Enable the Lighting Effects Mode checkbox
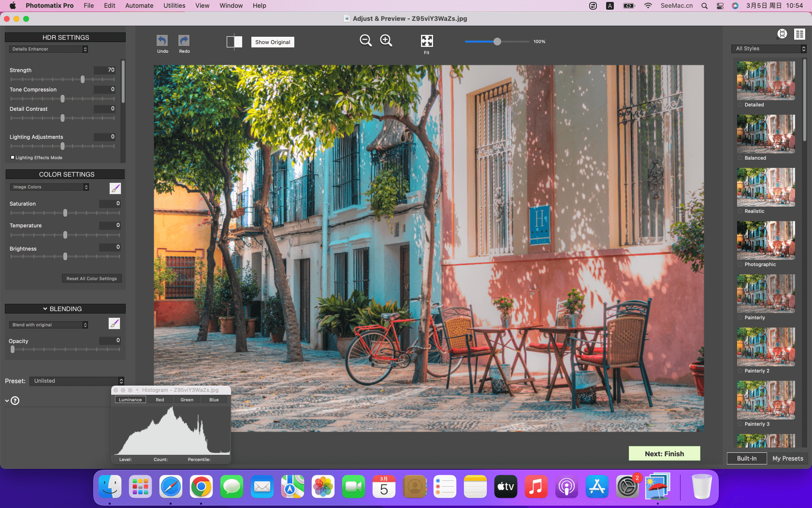Viewport: 812px width, 508px height. (x=13, y=157)
